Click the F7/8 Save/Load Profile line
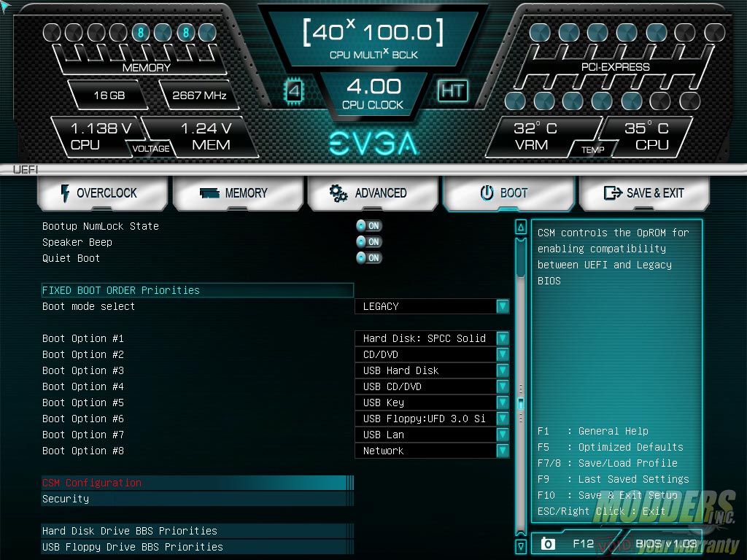This screenshot has height=560, width=747. coord(608,463)
